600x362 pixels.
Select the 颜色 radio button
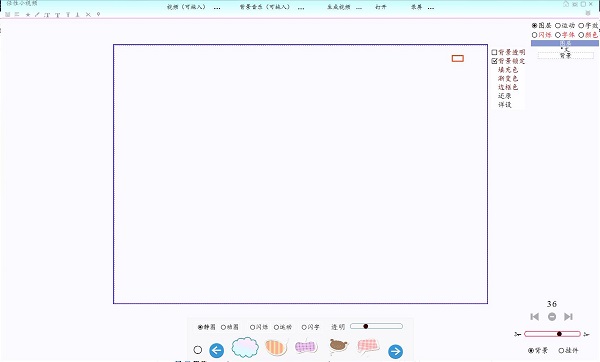click(x=581, y=35)
